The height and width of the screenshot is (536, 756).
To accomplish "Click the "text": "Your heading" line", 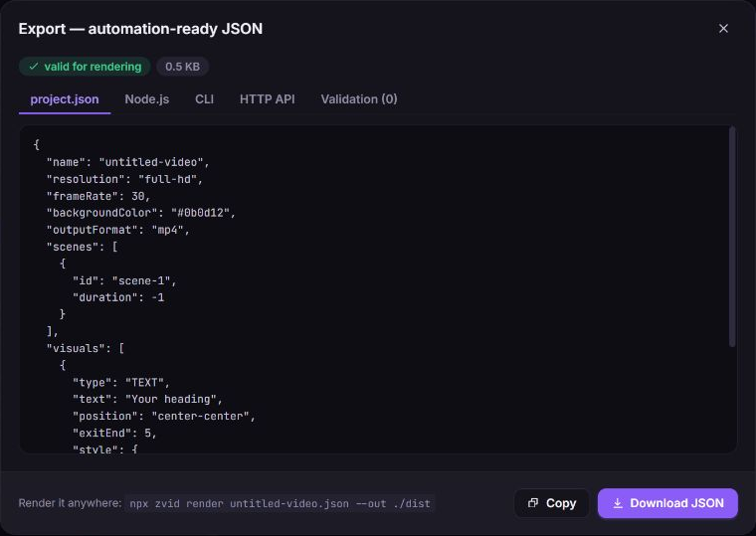I will [x=147, y=400].
